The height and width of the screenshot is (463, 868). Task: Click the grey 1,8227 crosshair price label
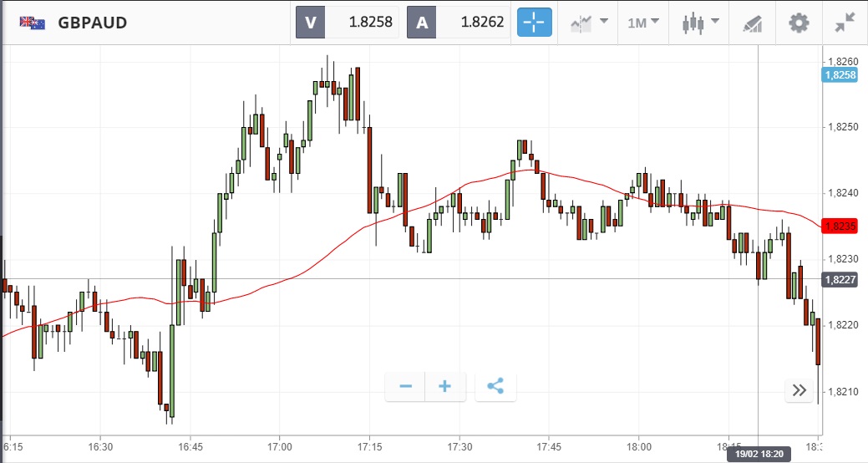(x=839, y=280)
